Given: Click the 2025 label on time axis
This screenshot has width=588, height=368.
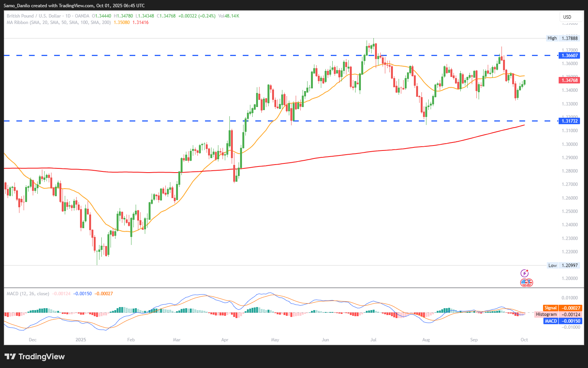Looking at the screenshot, I should pos(81,340).
